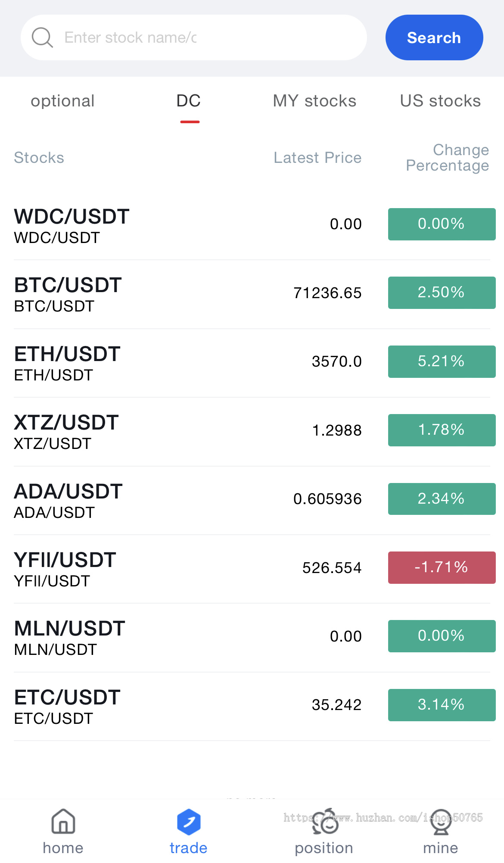Switch to the US stocks tab

pyautogui.click(x=440, y=101)
